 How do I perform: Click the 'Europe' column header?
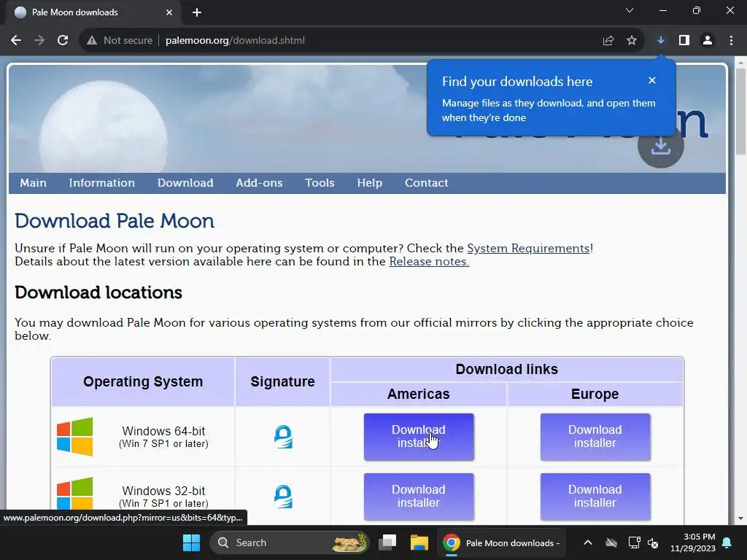point(595,394)
